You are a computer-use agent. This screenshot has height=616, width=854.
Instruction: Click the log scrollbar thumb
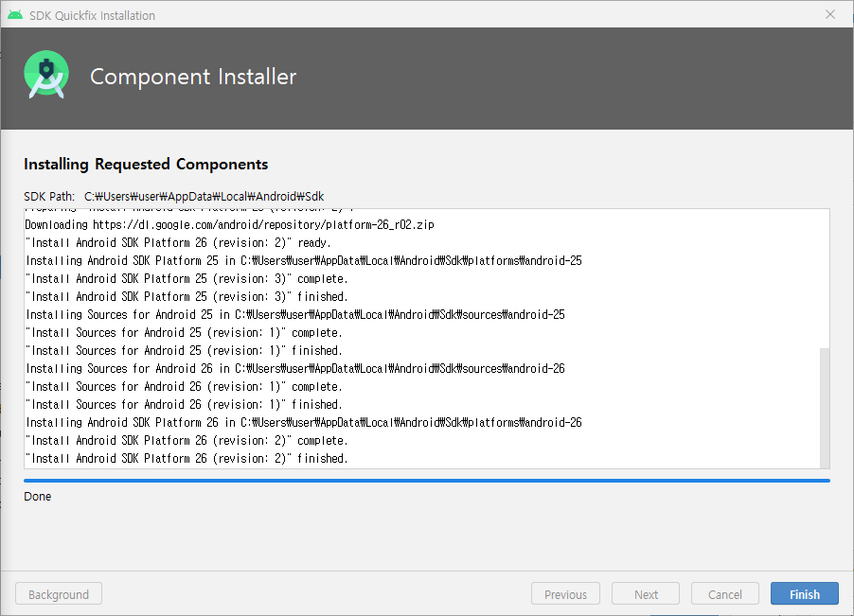[x=825, y=408]
